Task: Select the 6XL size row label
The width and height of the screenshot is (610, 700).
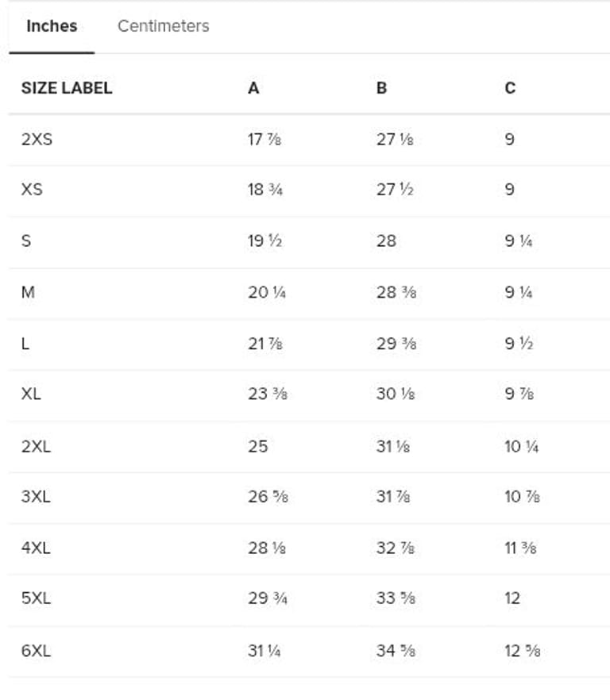Action: click(36, 651)
